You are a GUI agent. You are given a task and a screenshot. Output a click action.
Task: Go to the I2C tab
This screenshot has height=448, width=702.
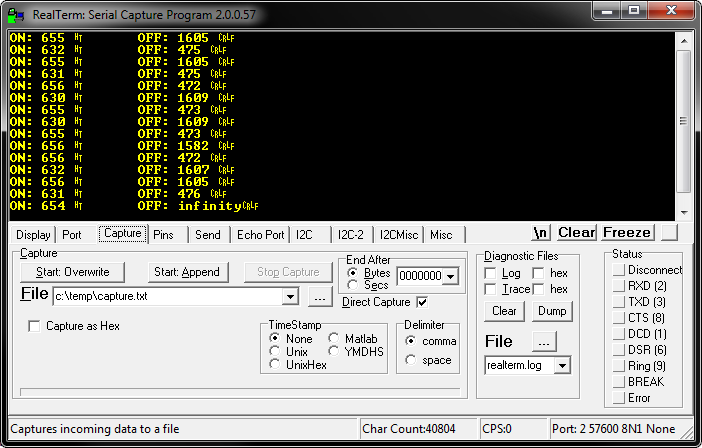tap(304, 235)
